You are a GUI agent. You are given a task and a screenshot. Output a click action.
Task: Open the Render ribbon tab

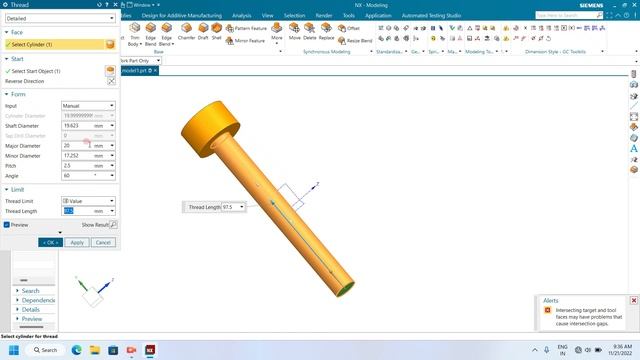[x=324, y=16]
